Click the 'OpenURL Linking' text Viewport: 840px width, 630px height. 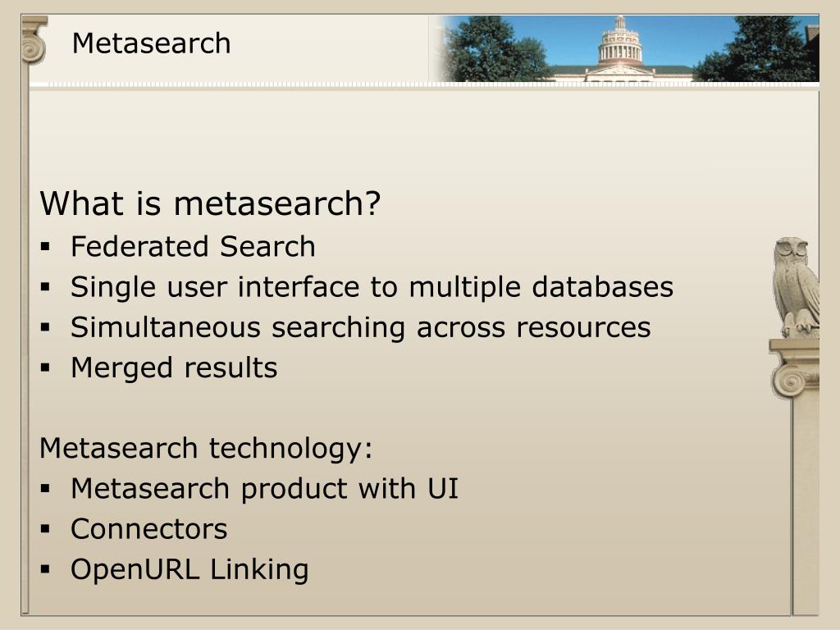pos(189,569)
